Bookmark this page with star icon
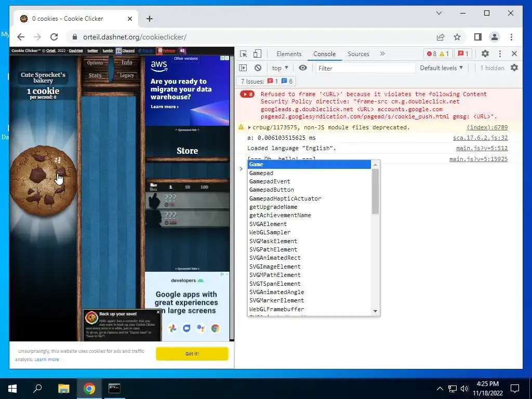 pos(457,37)
